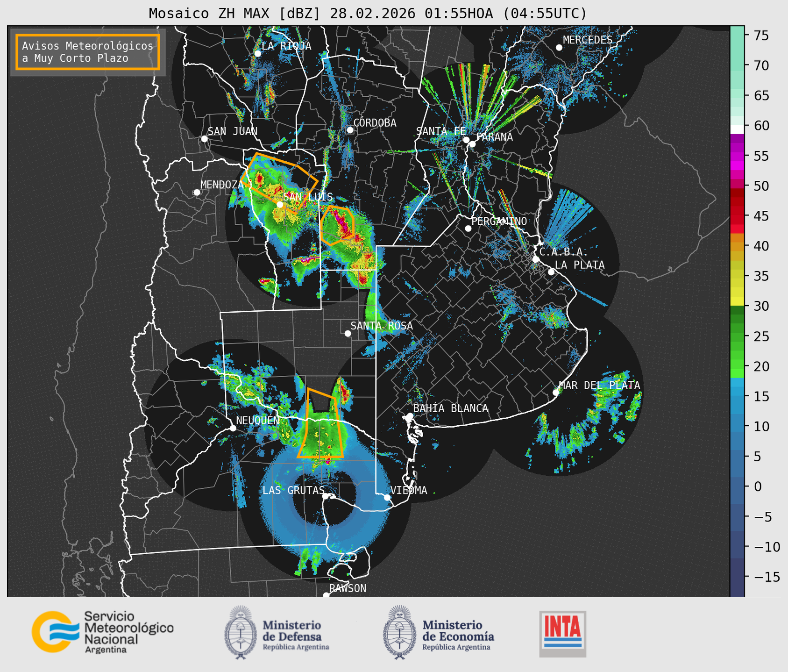Click the 25 dBZ green colorbar band
The width and height of the screenshot is (788, 672).
point(737,336)
